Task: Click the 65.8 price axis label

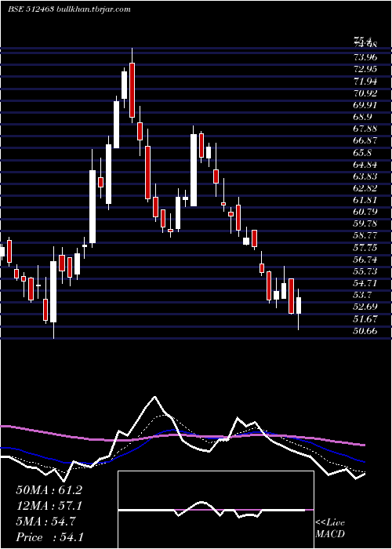Action: point(362,153)
